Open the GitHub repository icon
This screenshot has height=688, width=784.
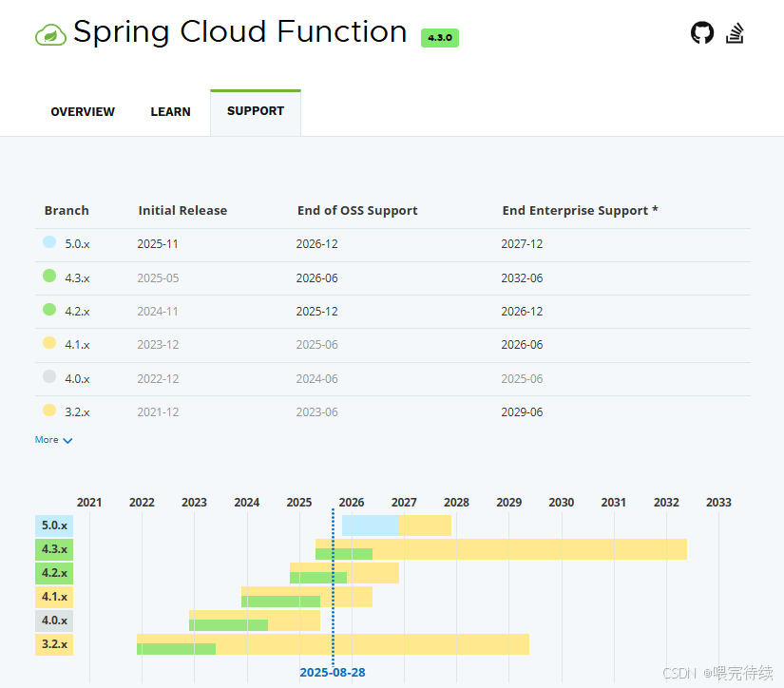coord(702,33)
